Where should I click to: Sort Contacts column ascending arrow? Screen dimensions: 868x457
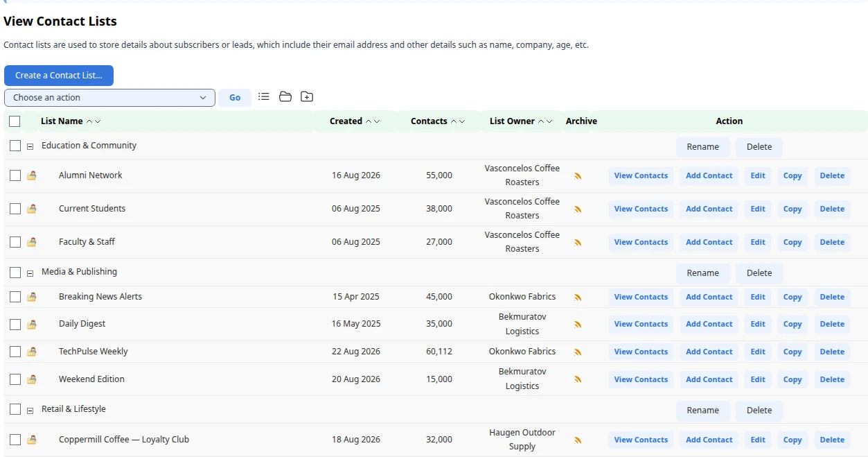coord(454,121)
